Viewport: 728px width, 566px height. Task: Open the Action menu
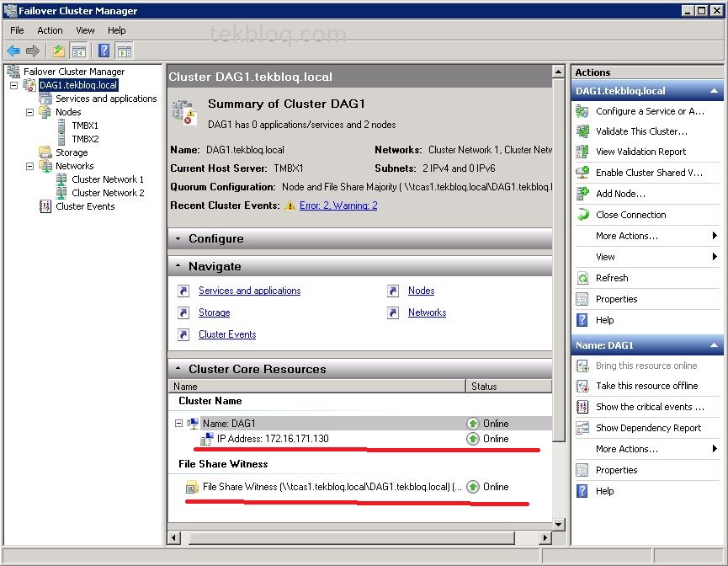[50, 30]
